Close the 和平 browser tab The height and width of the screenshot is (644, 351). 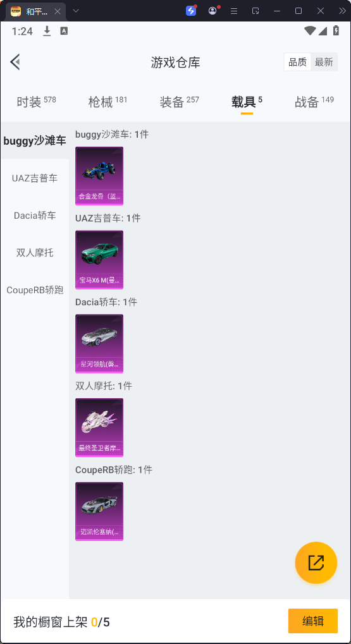click(x=58, y=11)
